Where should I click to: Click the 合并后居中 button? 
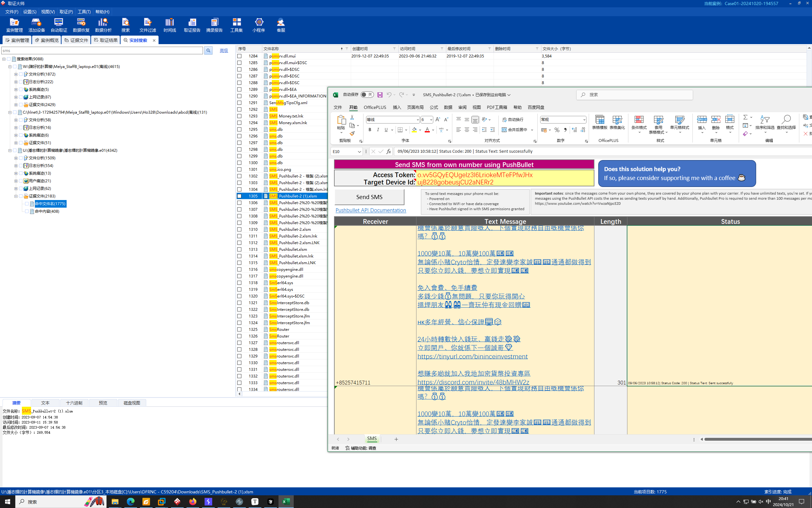(x=515, y=130)
